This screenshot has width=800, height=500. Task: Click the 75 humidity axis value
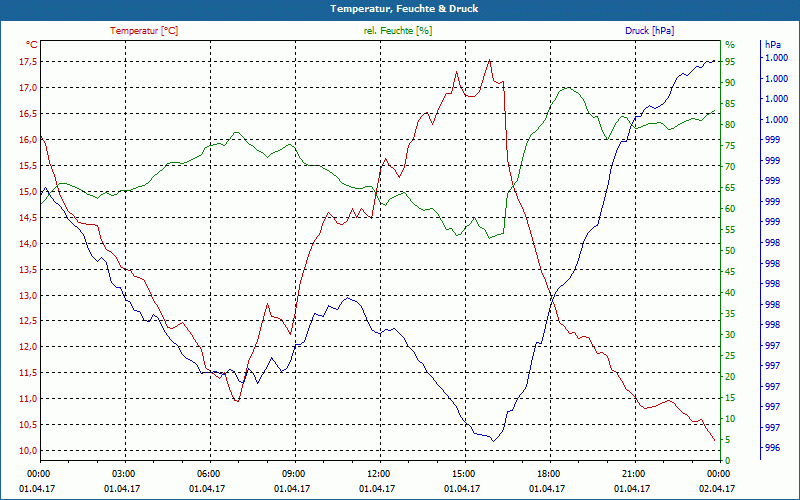point(730,146)
